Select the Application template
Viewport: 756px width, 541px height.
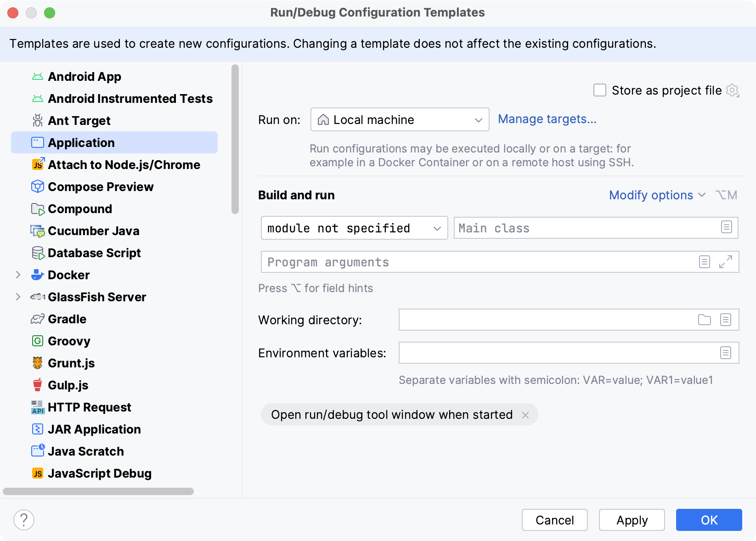point(114,142)
